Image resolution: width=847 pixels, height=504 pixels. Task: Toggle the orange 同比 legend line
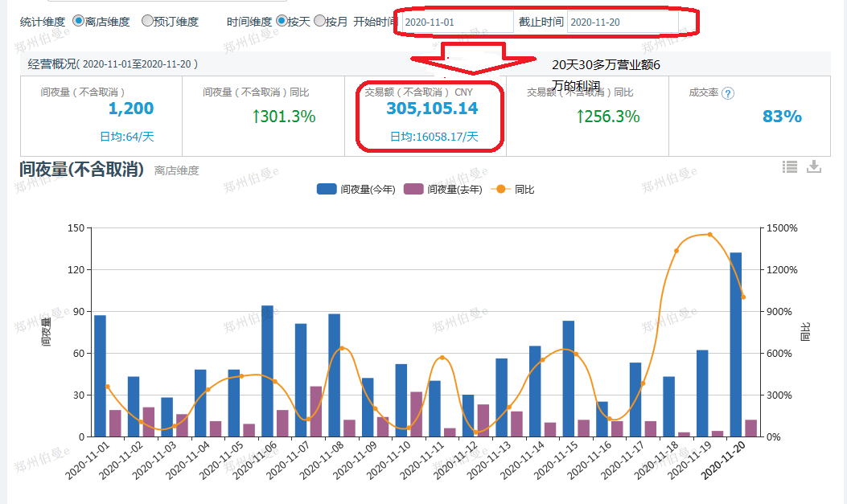tap(513, 189)
